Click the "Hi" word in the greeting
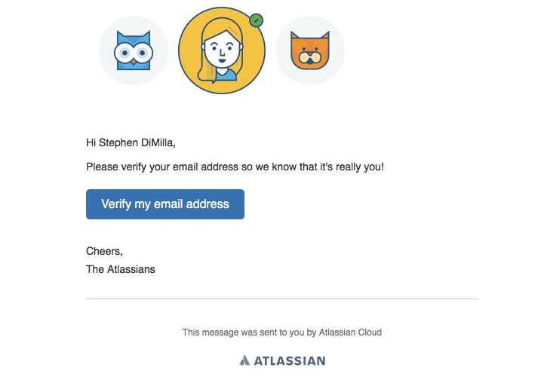The height and width of the screenshot is (392, 538). [x=91, y=142]
